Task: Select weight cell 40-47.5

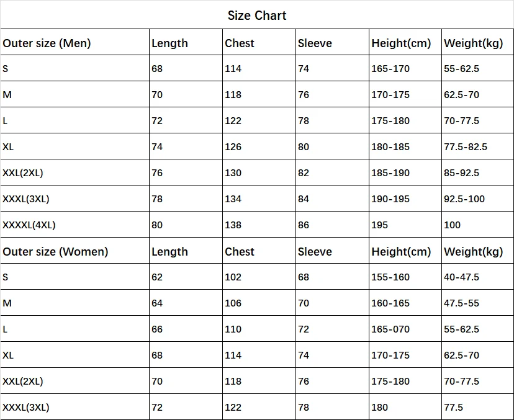Action: 461,277
